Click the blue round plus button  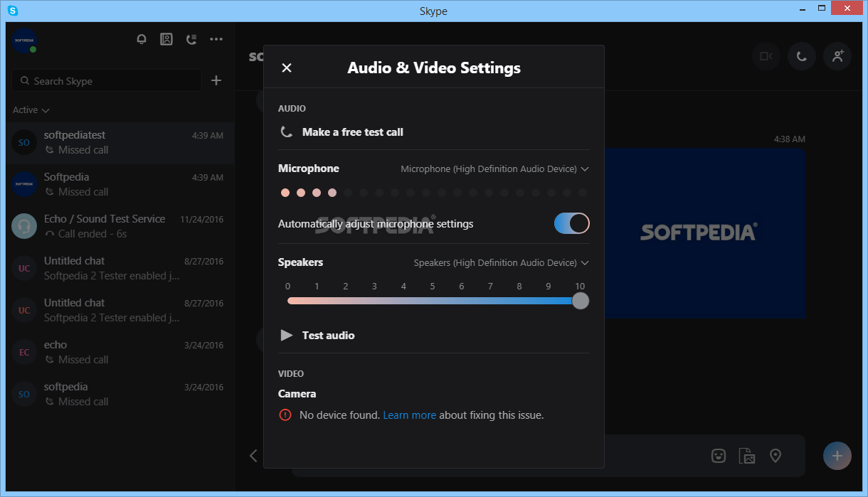pos(837,456)
